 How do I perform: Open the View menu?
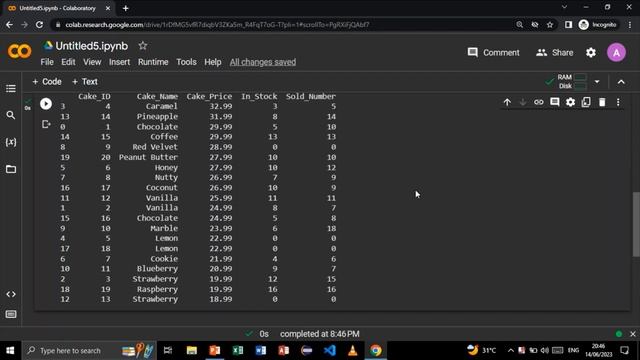pos(92,62)
